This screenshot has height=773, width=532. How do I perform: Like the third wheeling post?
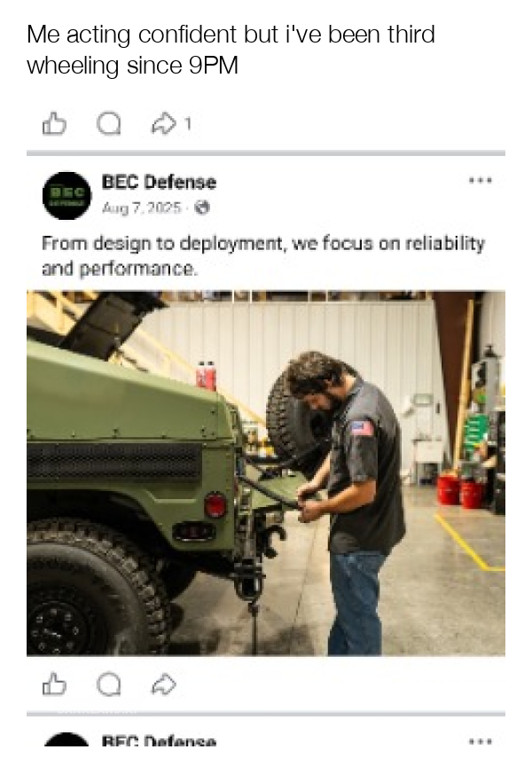[54, 123]
